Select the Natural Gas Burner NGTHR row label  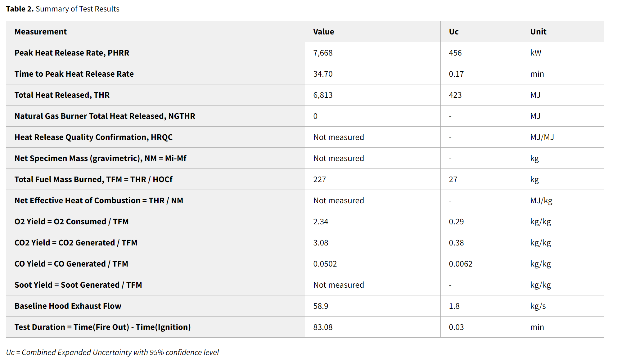[105, 116]
